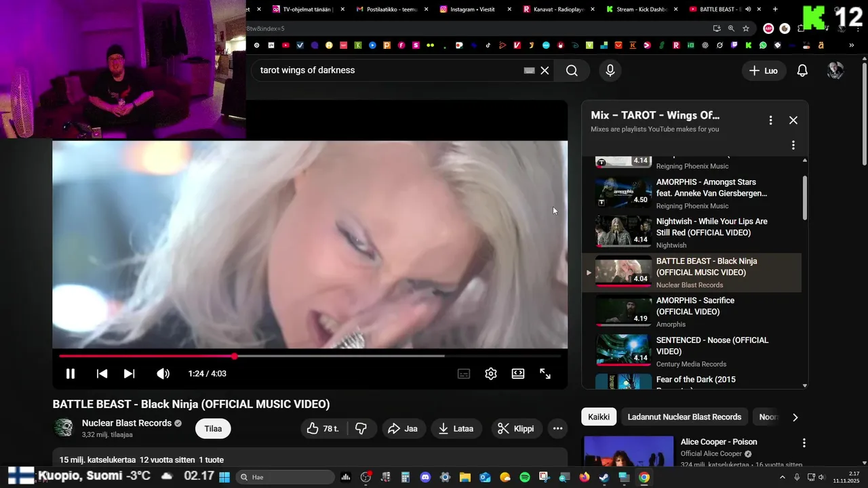868x488 pixels.
Task: Skip to the next video
Action: pos(129,373)
